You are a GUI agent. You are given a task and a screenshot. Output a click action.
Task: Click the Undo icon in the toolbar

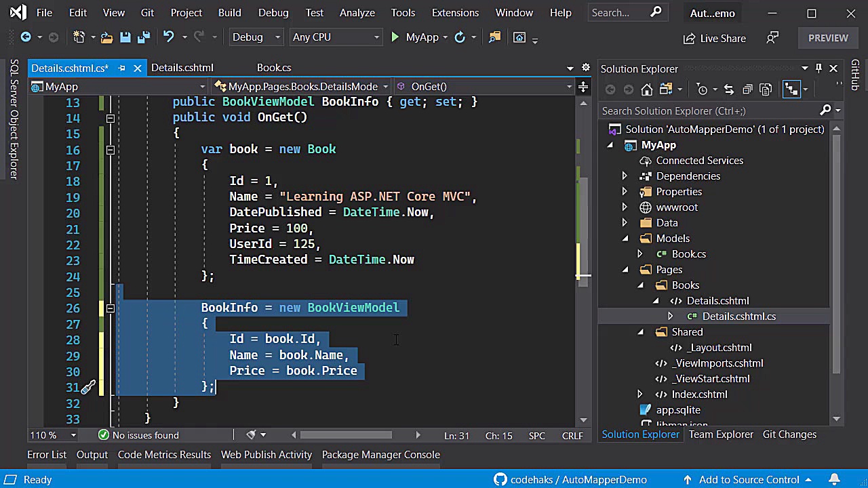167,37
